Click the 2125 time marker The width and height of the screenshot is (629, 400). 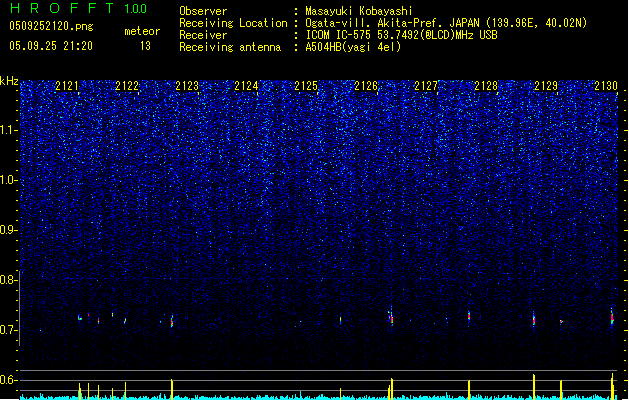306,86
